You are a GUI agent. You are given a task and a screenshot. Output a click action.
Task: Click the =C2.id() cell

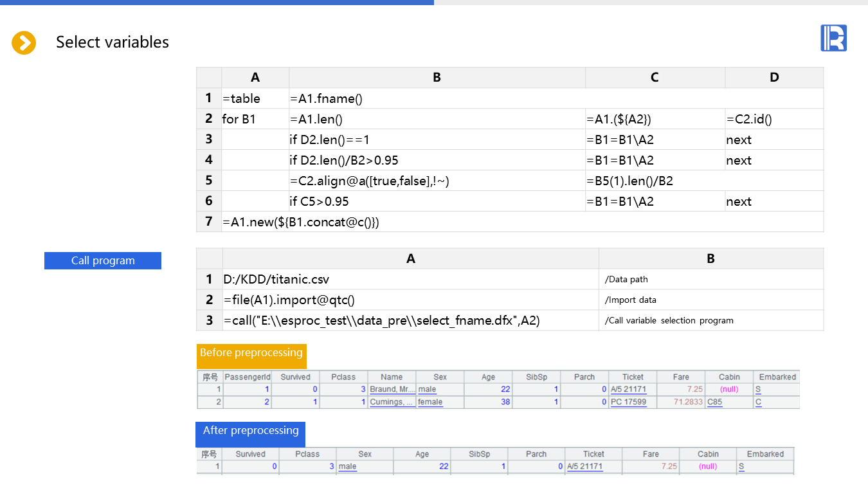click(x=749, y=119)
